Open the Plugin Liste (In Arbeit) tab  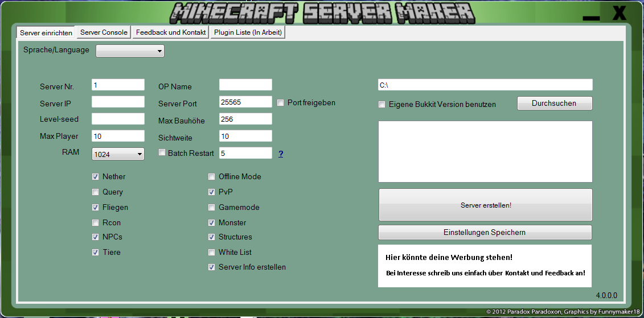coord(248,32)
